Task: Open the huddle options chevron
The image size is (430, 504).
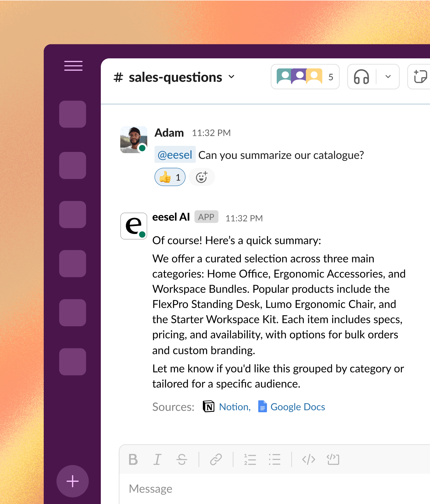Action: tap(388, 77)
